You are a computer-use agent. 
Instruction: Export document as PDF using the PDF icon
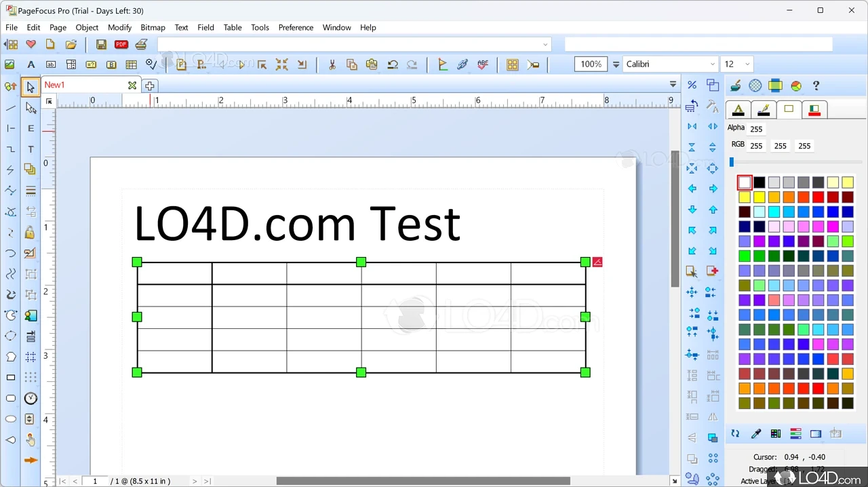pos(121,43)
